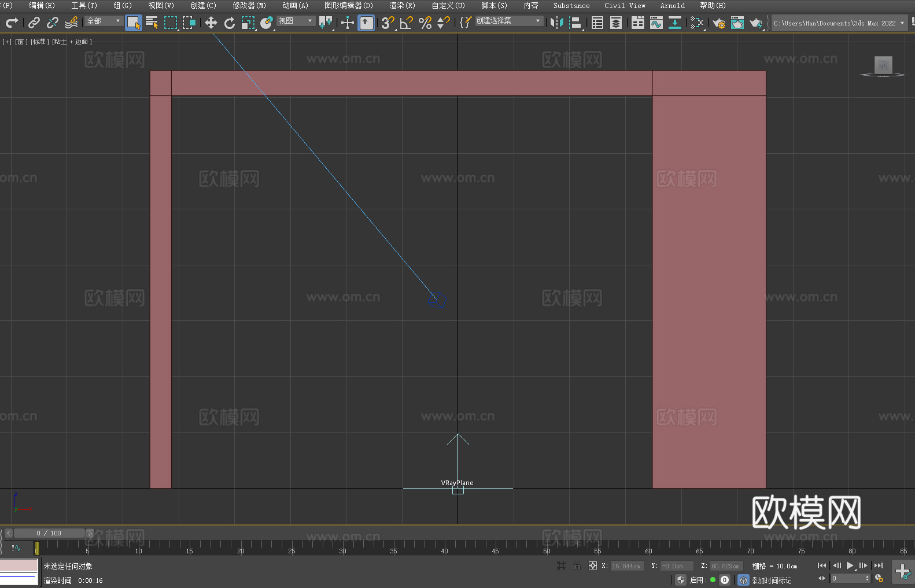The height and width of the screenshot is (588, 915).
Task: Click the ViewCube front face
Action: click(x=883, y=65)
